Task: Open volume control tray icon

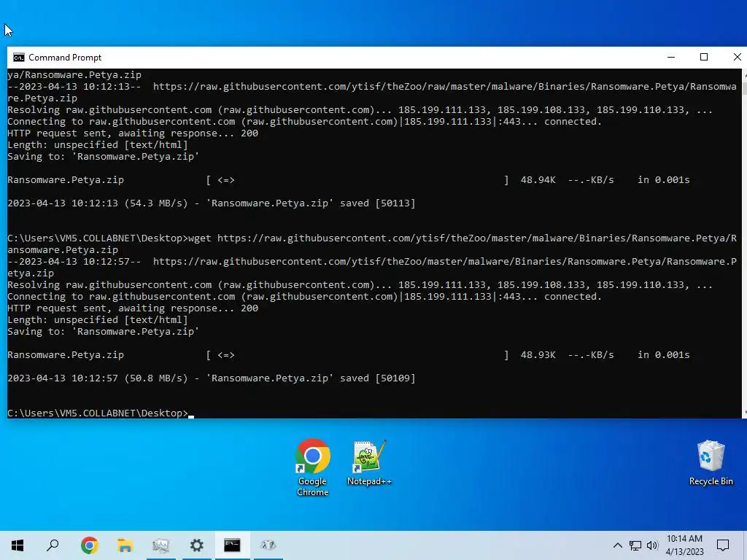Action: (652, 545)
